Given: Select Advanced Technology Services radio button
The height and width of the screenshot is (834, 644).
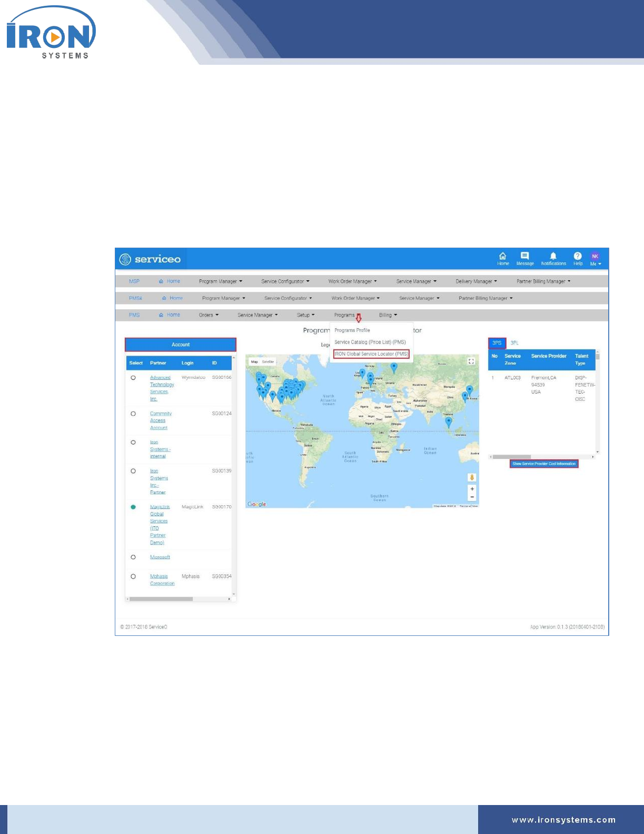Looking at the screenshot, I should click(x=133, y=378).
